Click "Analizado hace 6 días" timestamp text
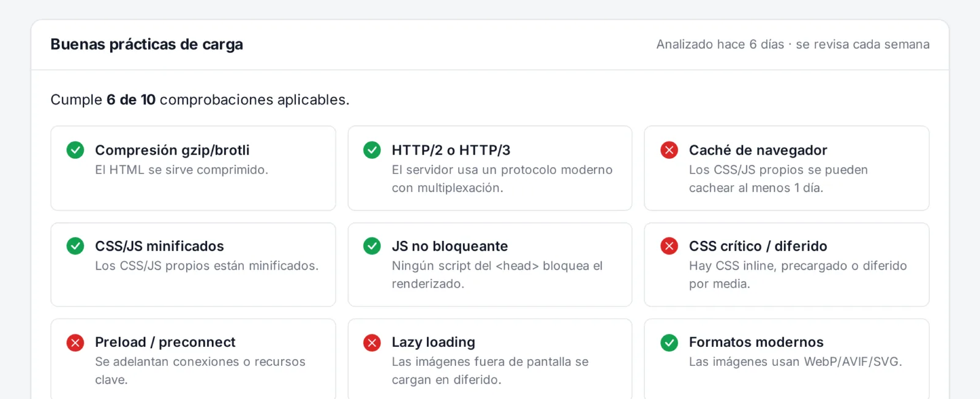 pos(720,44)
